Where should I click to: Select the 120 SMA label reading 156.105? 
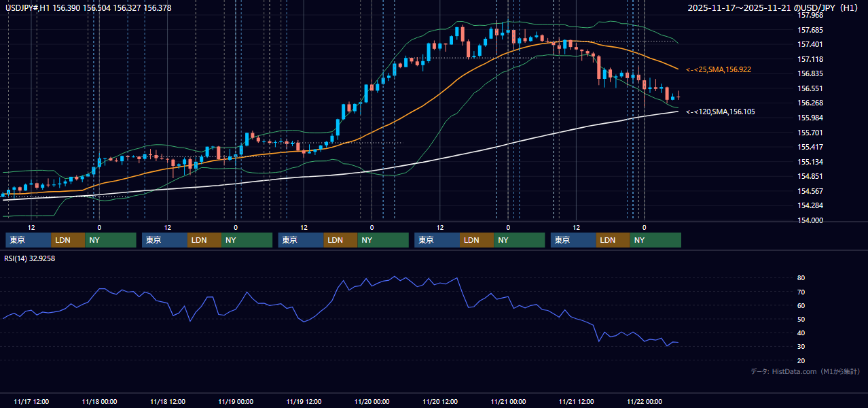(721, 112)
